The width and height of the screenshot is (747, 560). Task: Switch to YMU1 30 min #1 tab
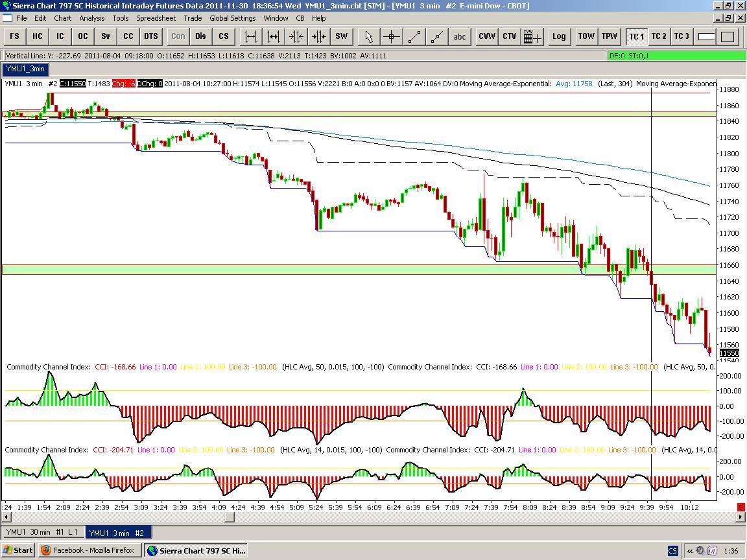(x=42, y=532)
